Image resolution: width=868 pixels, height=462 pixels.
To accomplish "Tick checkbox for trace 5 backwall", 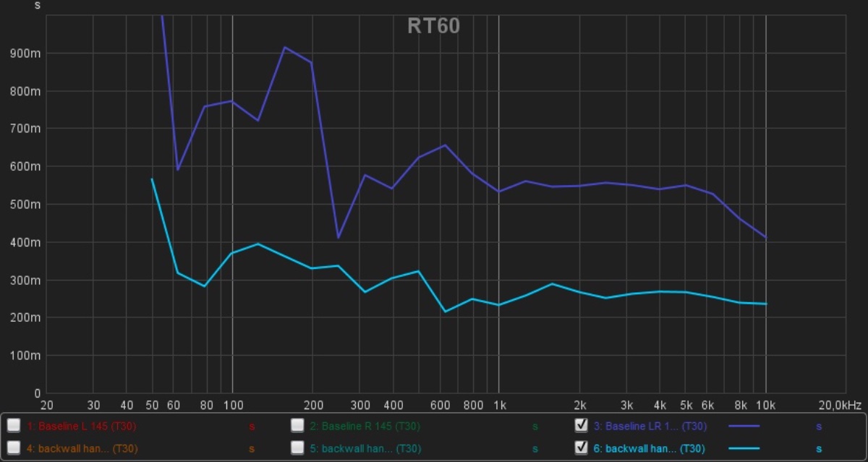I will (297, 448).
